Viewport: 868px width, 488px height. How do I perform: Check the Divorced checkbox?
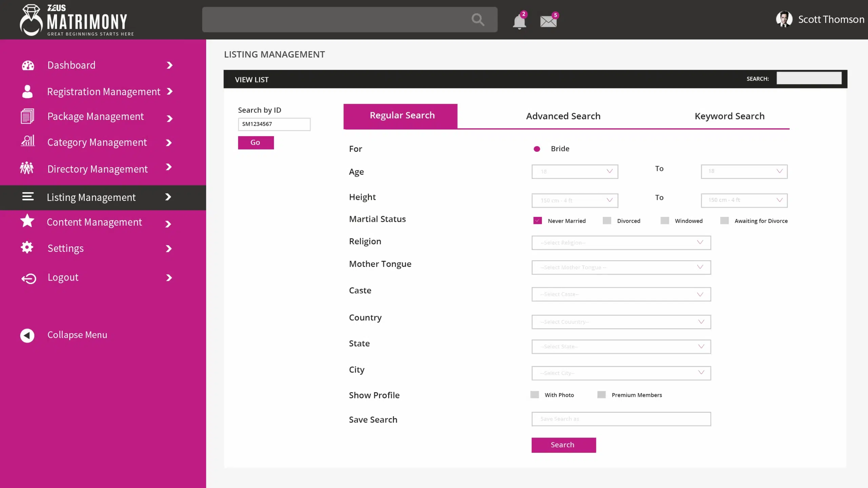(x=607, y=221)
